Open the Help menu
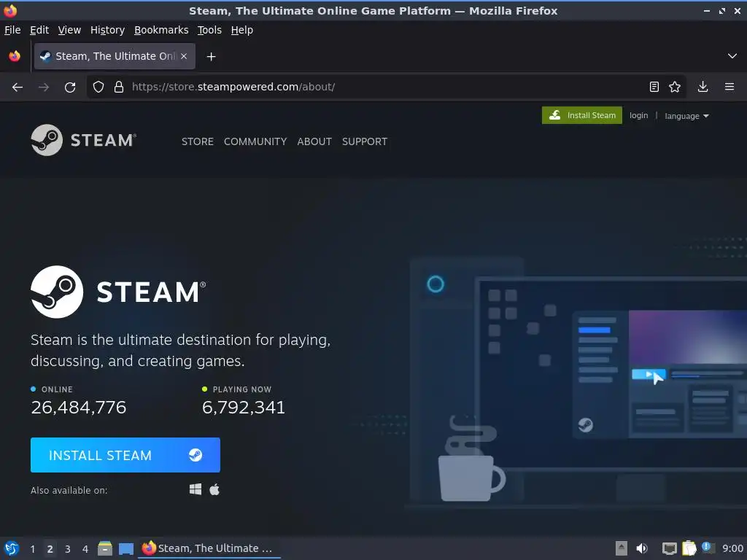This screenshot has height=560, width=747. 242,30
